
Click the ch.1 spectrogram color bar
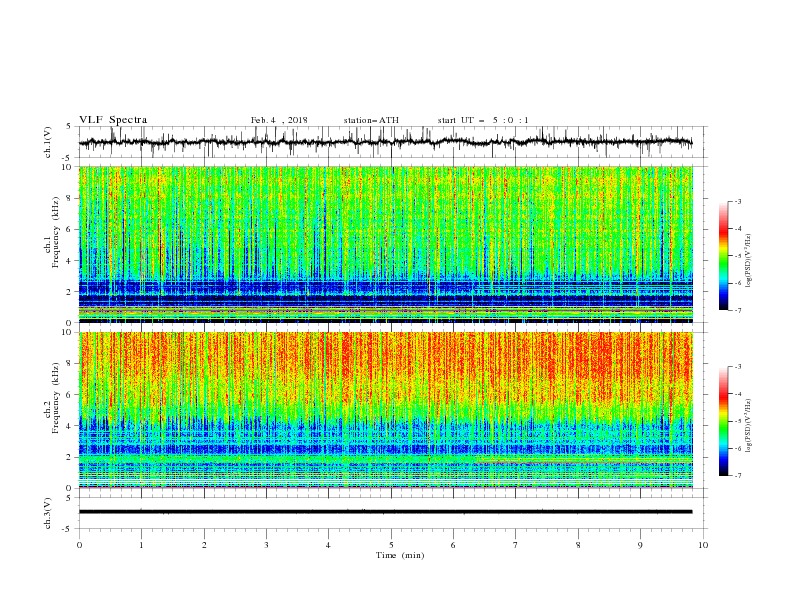[723, 256]
